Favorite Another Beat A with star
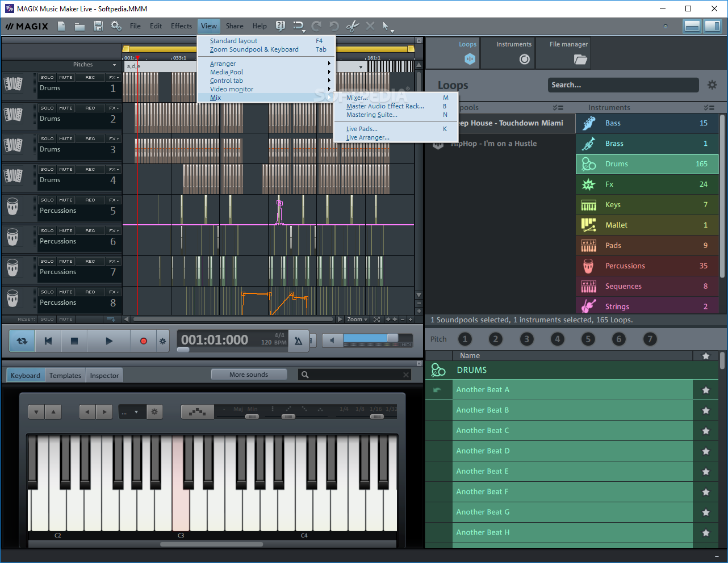 [x=706, y=390]
